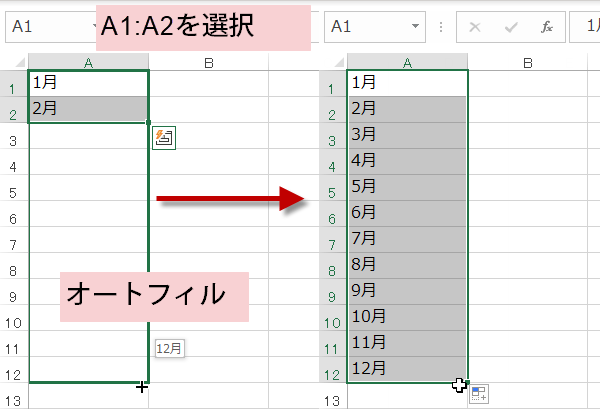Screen dimensions: 600x409
Task: Select column B header in right worksheet
Action: pyautogui.click(x=527, y=63)
